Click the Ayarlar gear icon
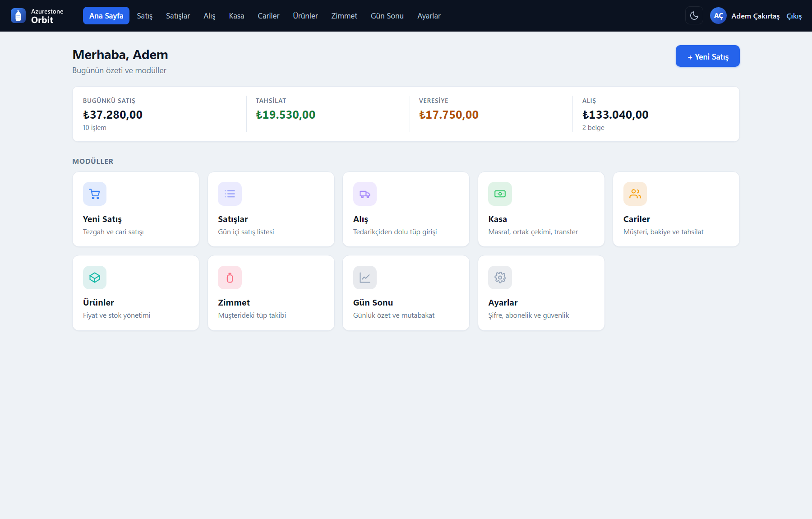The height and width of the screenshot is (519, 812). coord(500,278)
